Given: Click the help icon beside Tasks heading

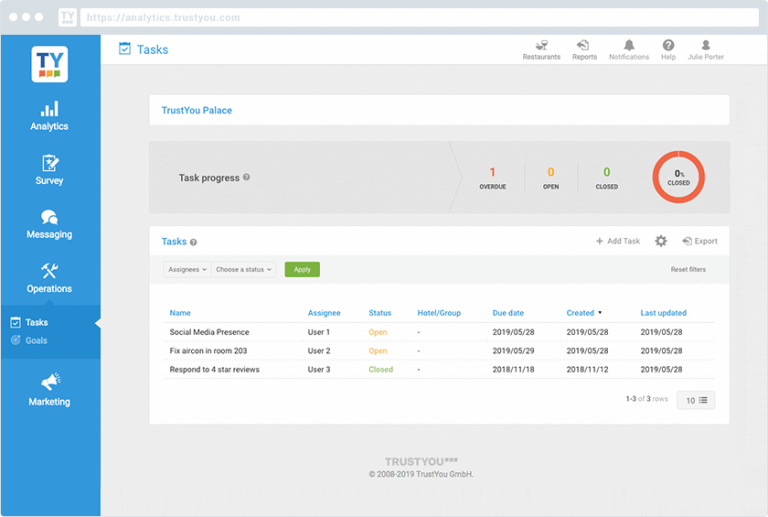Looking at the screenshot, I should pos(193,242).
